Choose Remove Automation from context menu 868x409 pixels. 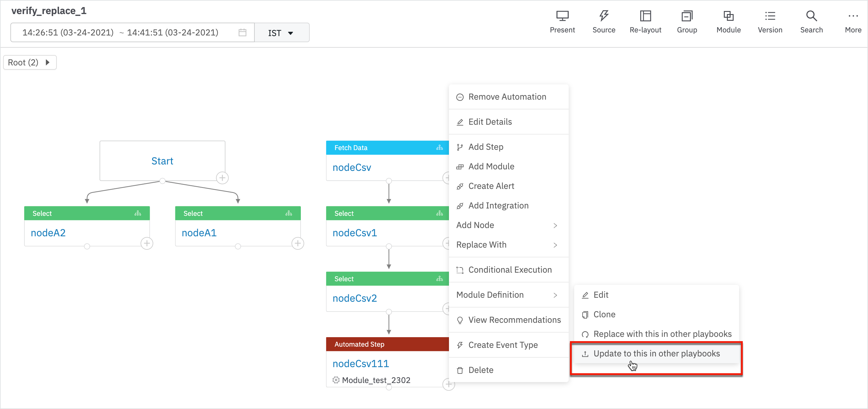click(x=509, y=97)
